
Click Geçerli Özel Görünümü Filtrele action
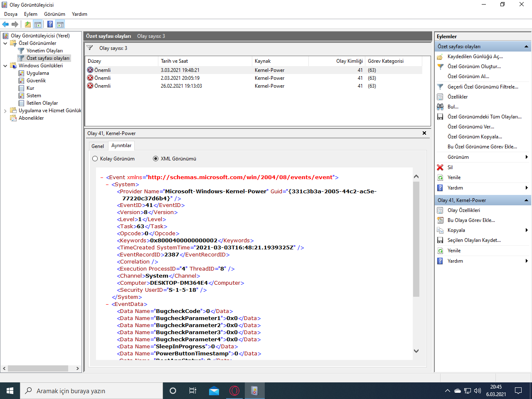[483, 87]
